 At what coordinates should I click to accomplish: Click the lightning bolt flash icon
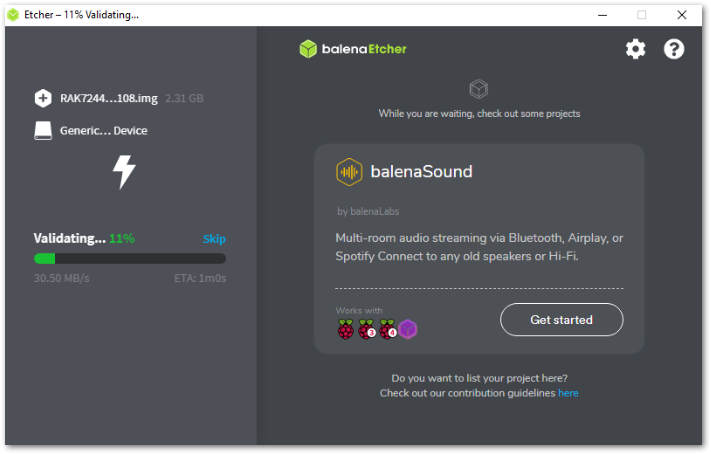(124, 172)
